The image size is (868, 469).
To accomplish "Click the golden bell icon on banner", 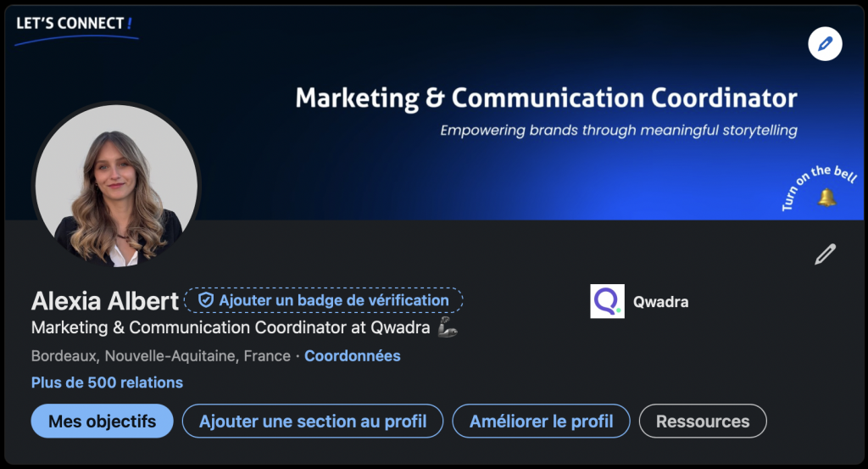I will [x=826, y=198].
